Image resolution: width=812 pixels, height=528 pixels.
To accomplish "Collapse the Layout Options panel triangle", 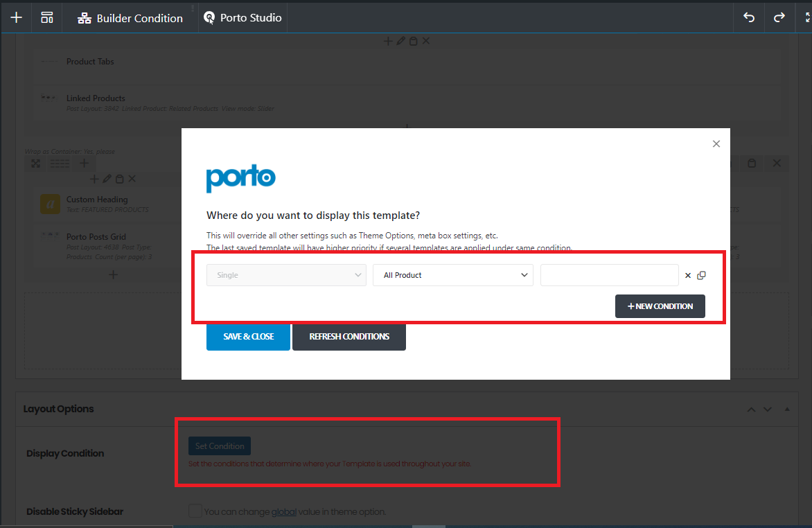I will coord(787,409).
